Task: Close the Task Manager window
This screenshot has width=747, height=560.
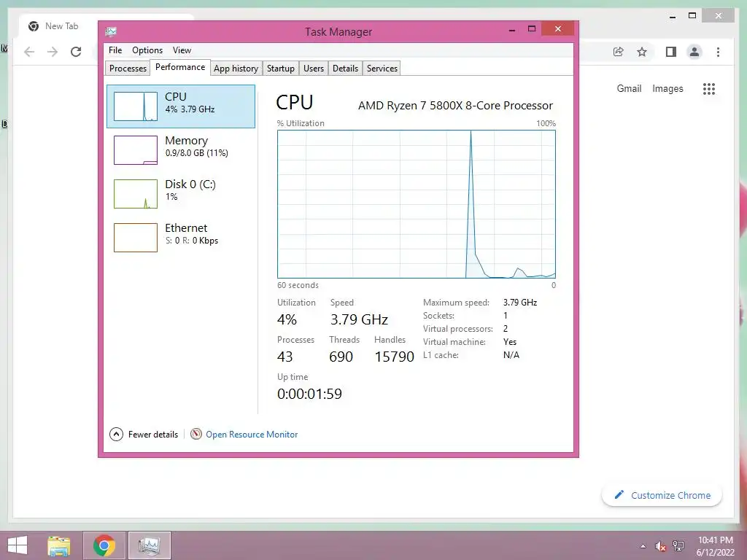Action: [x=558, y=29]
